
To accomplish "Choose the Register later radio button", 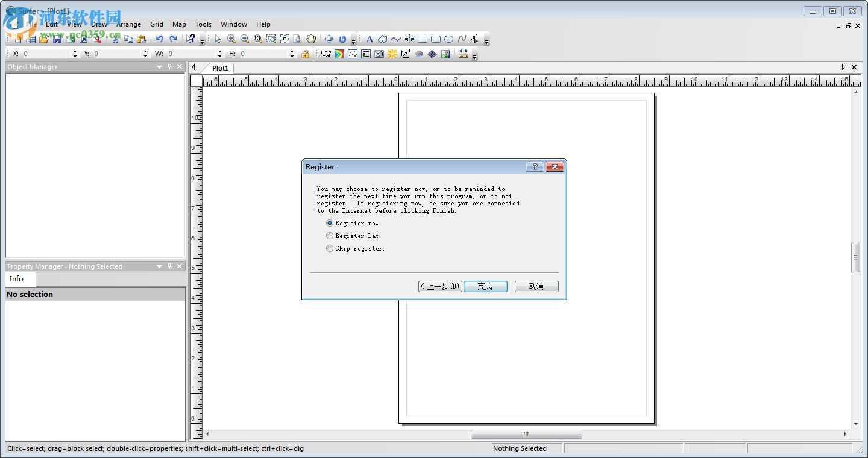I will pos(353,236).
